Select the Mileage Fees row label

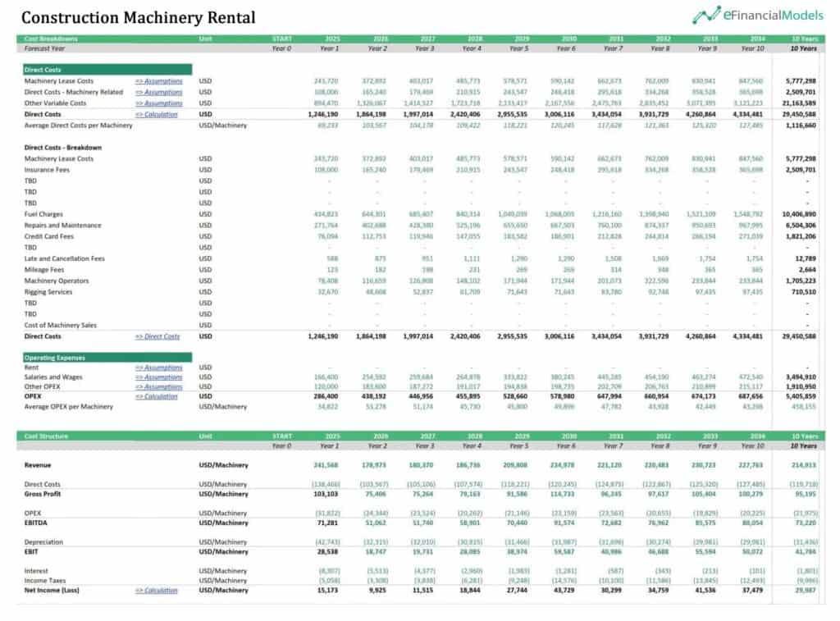(x=44, y=270)
